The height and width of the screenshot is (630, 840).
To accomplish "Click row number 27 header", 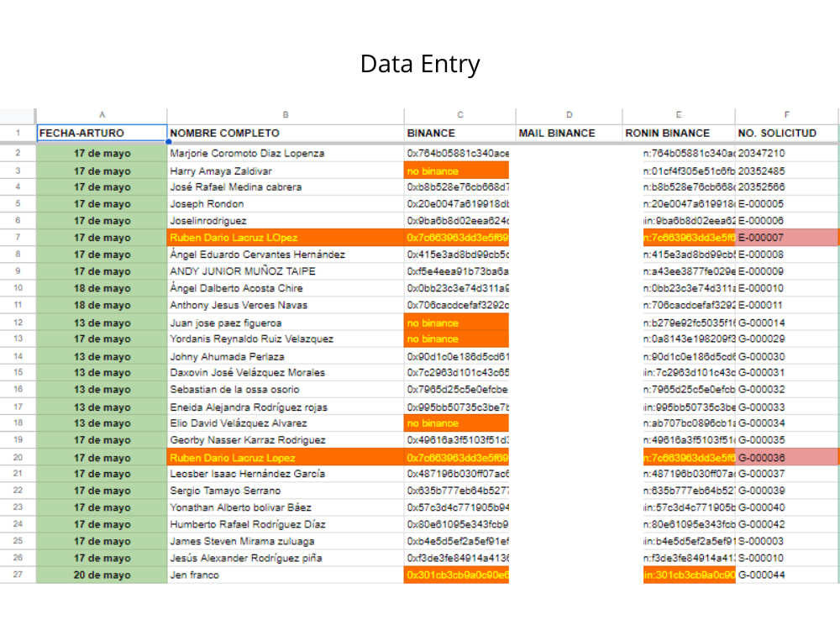I will tap(18, 575).
